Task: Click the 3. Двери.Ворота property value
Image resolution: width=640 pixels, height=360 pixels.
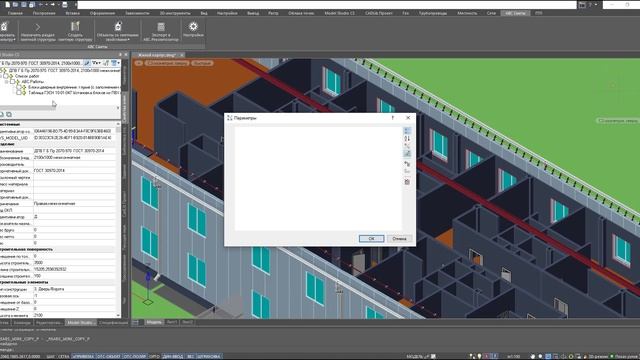Action: coord(74,289)
